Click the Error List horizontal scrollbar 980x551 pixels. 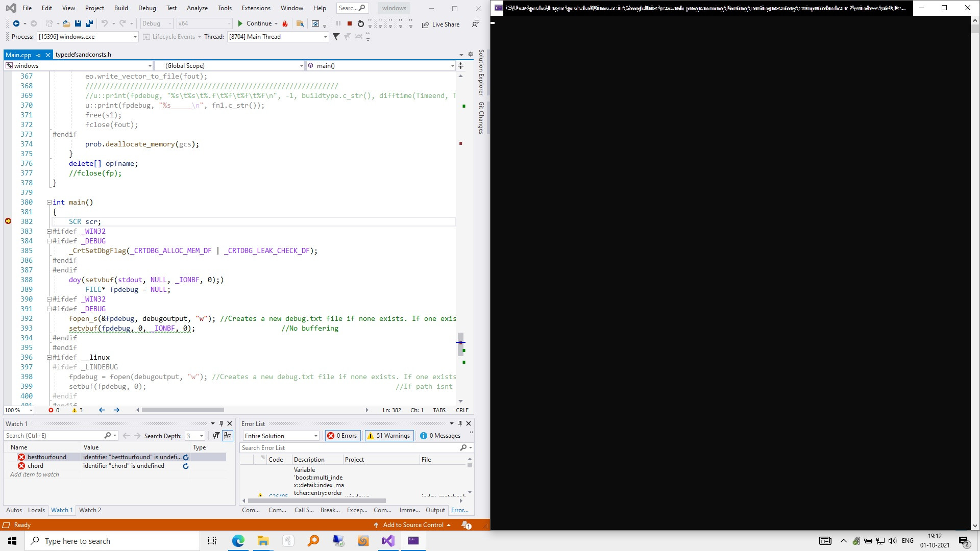(x=316, y=500)
